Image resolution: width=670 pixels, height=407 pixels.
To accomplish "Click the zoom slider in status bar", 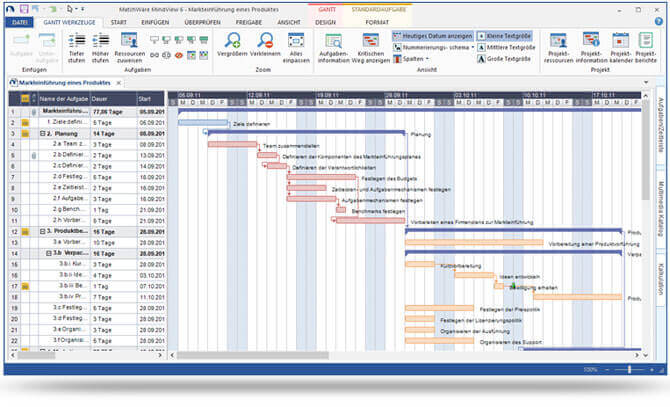I will click(x=629, y=369).
